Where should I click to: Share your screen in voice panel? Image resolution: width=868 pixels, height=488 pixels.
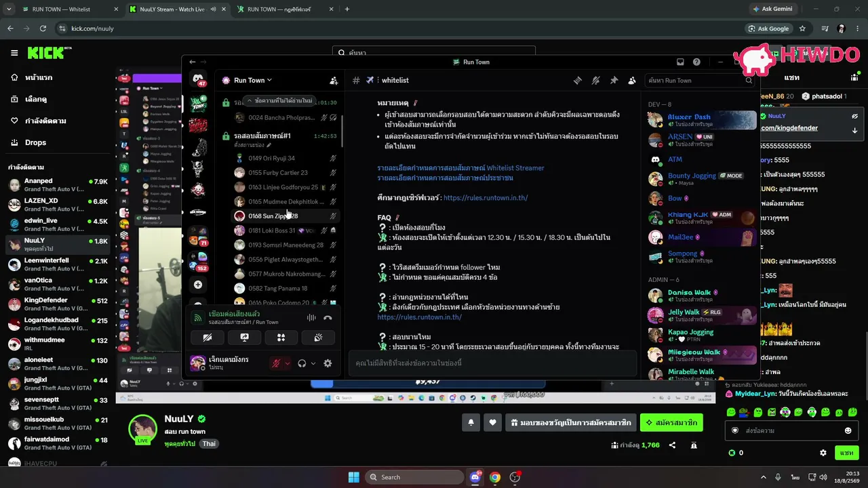pyautogui.click(x=245, y=338)
